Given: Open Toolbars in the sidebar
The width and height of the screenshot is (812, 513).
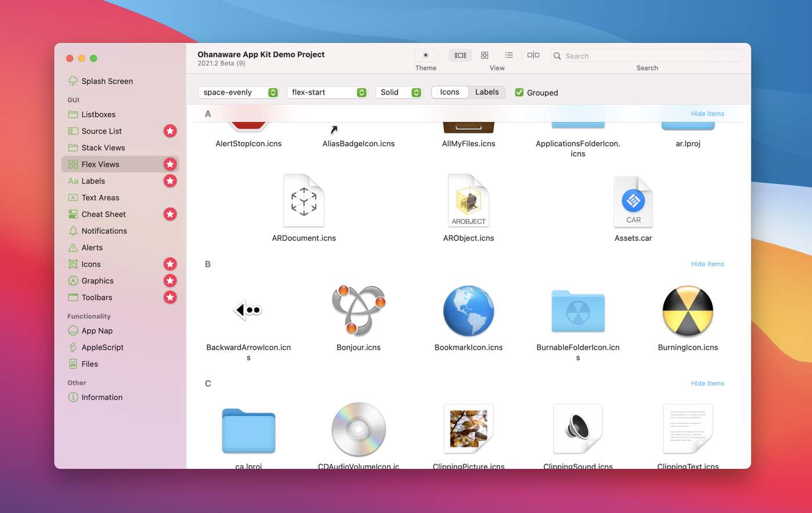Looking at the screenshot, I should tap(120, 298).
